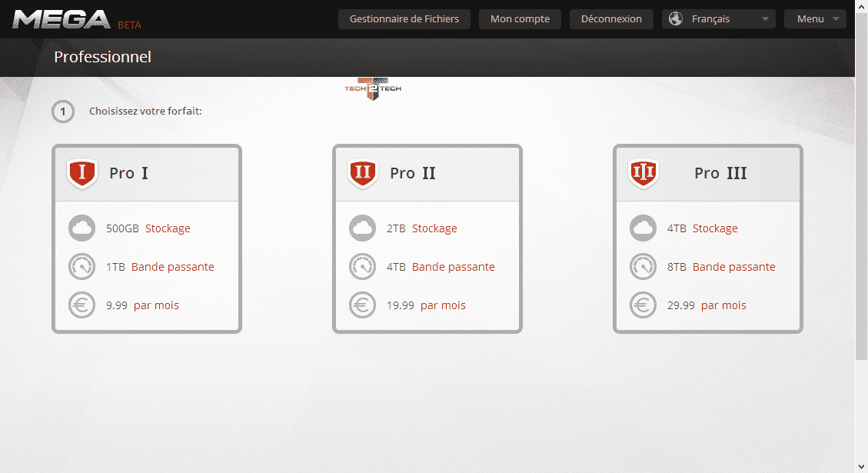This screenshot has height=473, width=868.
Task: Select the Pro III plan heading
Action: tap(720, 173)
